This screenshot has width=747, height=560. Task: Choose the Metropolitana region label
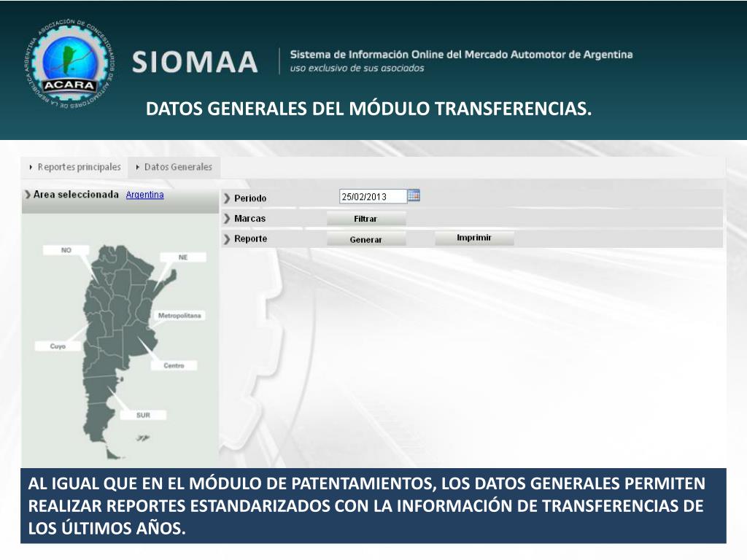coord(179,316)
